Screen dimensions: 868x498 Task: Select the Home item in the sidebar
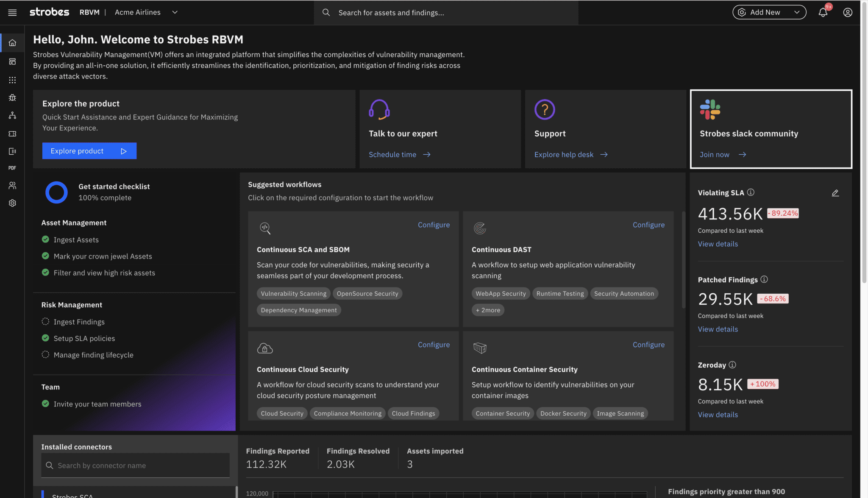pyautogui.click(x=12, y=43)
